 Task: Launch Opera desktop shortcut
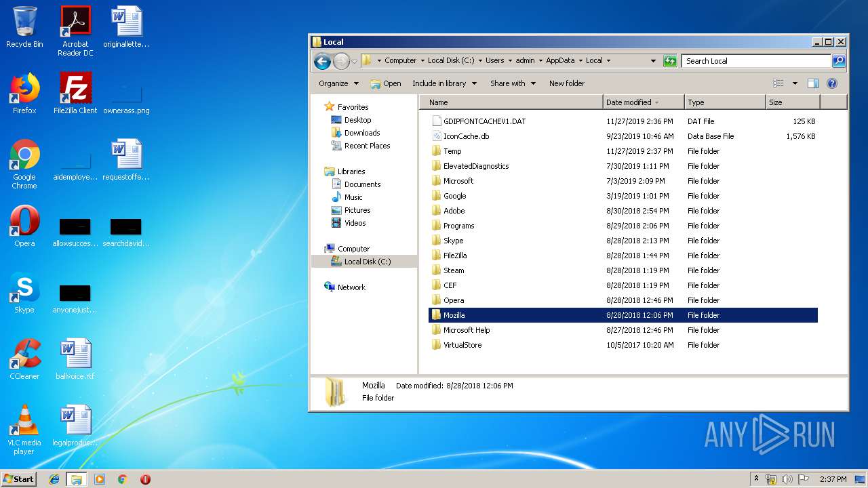(x=24, y=226)
